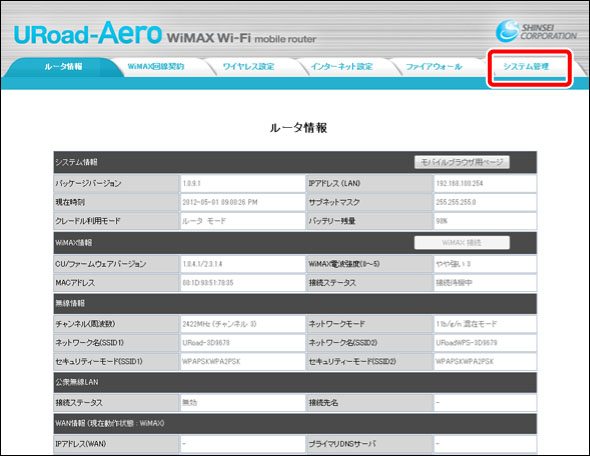Select the インターネット設定 tab
This screenshot has width=590, height=456.
coord(342,67)
